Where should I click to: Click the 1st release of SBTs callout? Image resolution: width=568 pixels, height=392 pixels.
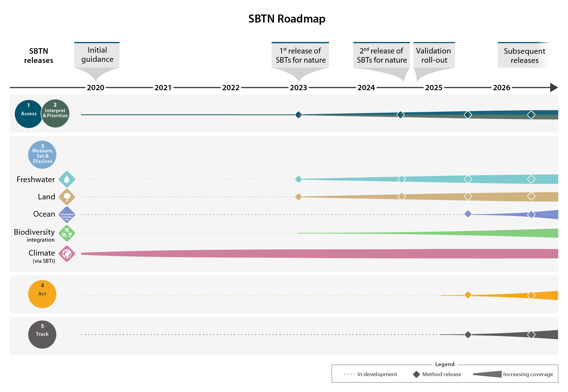[x=300, y=55]
